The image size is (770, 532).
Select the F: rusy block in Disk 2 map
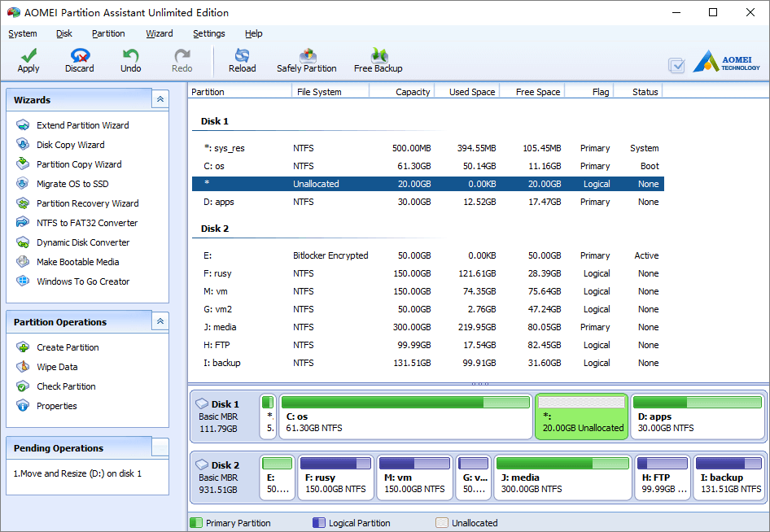coord(336,477)
